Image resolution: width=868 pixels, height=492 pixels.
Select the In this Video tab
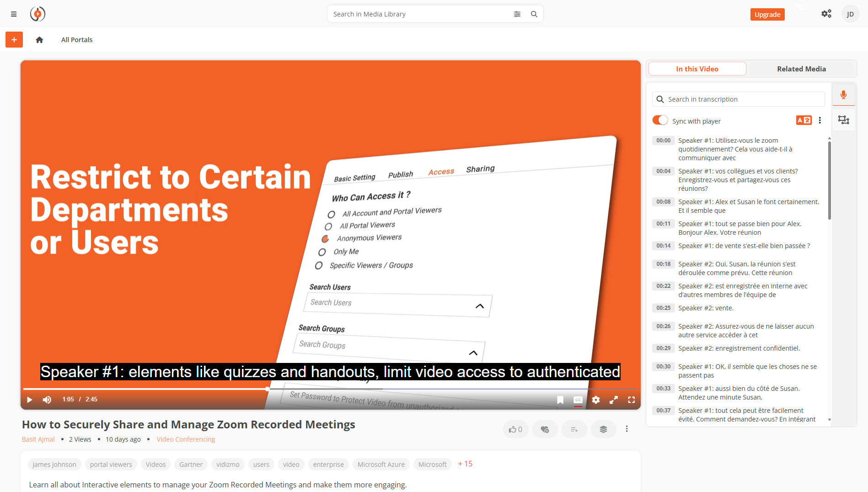(x=697, y=69)
